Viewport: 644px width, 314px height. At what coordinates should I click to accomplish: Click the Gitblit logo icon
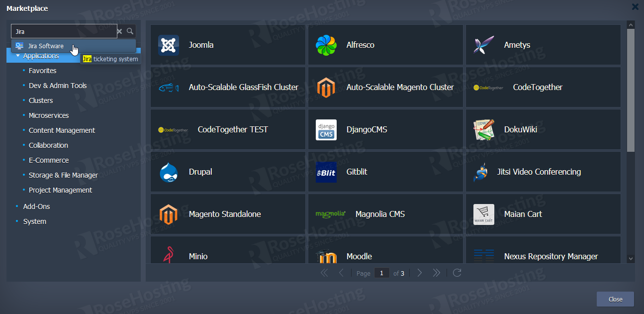[x=326, y=172]
